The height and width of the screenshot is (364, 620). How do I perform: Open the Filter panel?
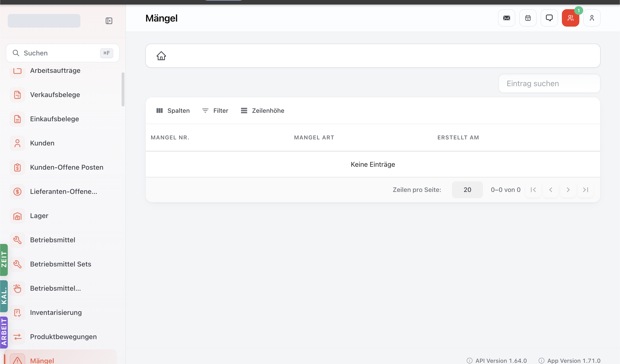215,111
